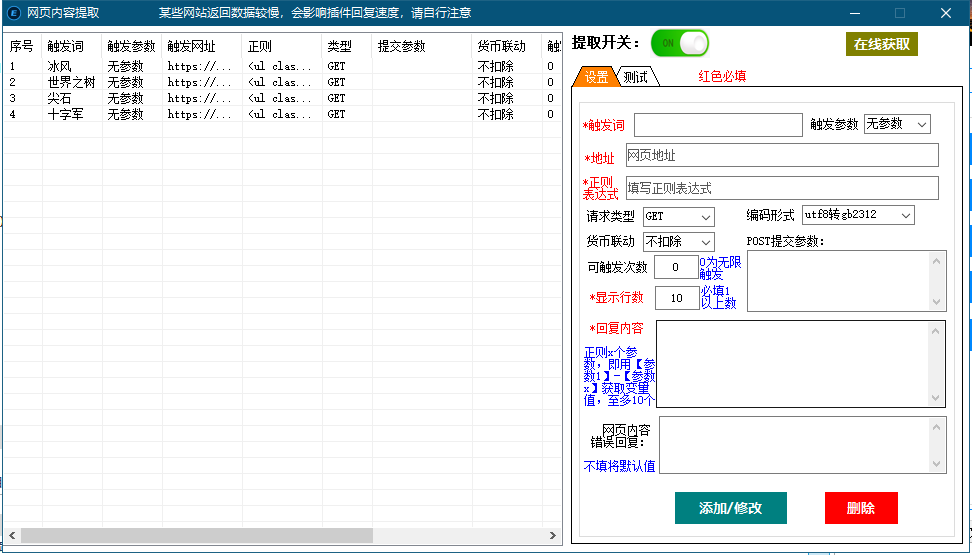Click the app icon in the title bar
The image size is (972, 555).
click(x=13, y=13)
